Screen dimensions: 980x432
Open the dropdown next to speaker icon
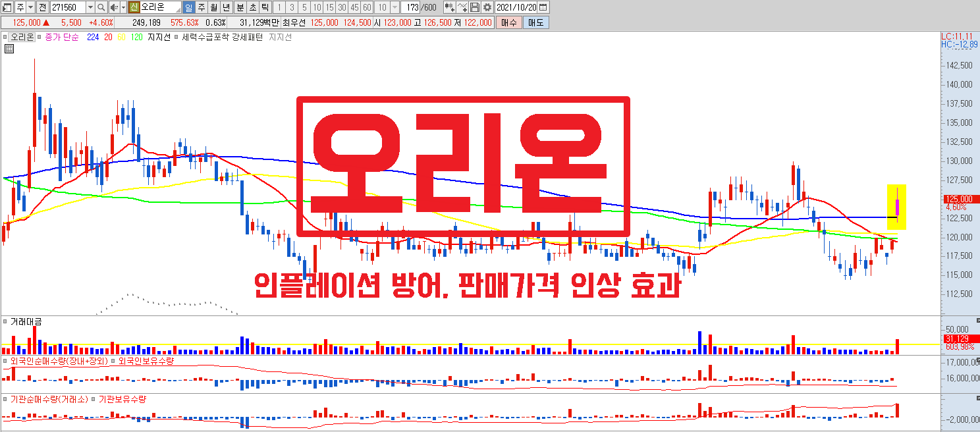(123, 7)
